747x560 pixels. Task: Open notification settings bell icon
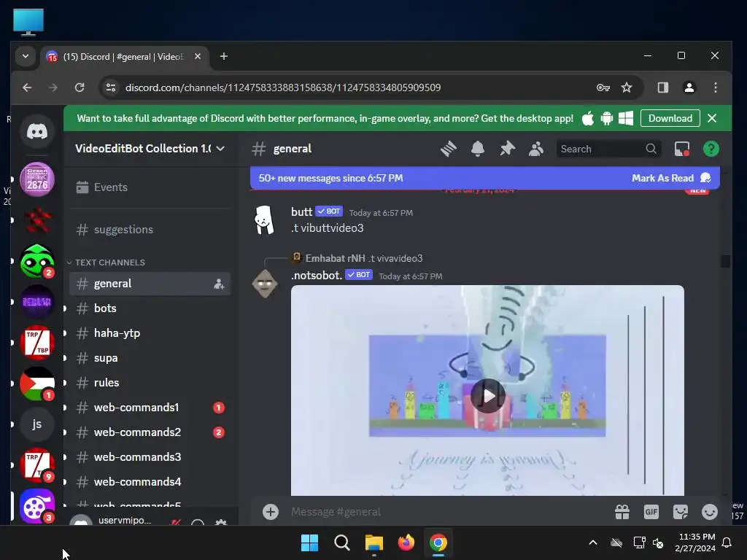pos(478,149)
